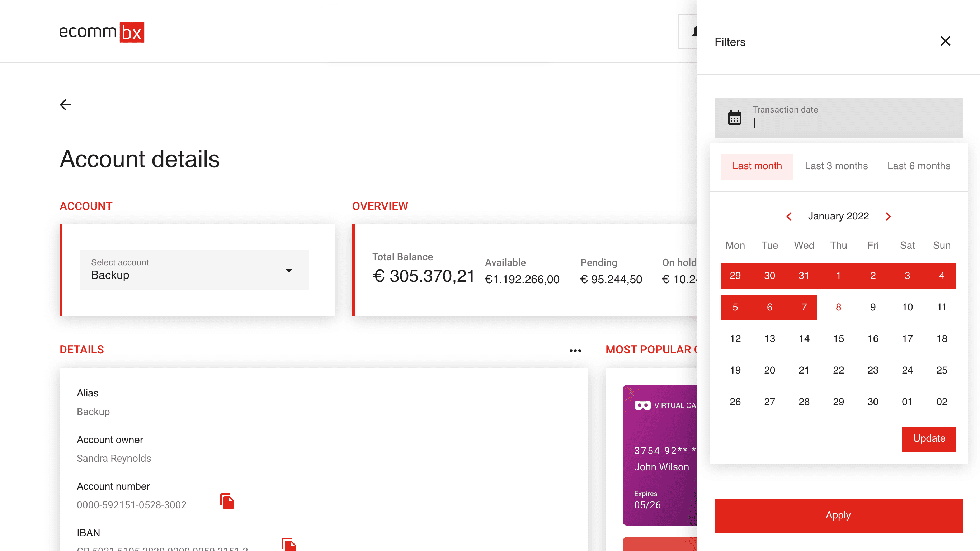Close the Filters panel

pyautogui.click(x=945, y=41)
